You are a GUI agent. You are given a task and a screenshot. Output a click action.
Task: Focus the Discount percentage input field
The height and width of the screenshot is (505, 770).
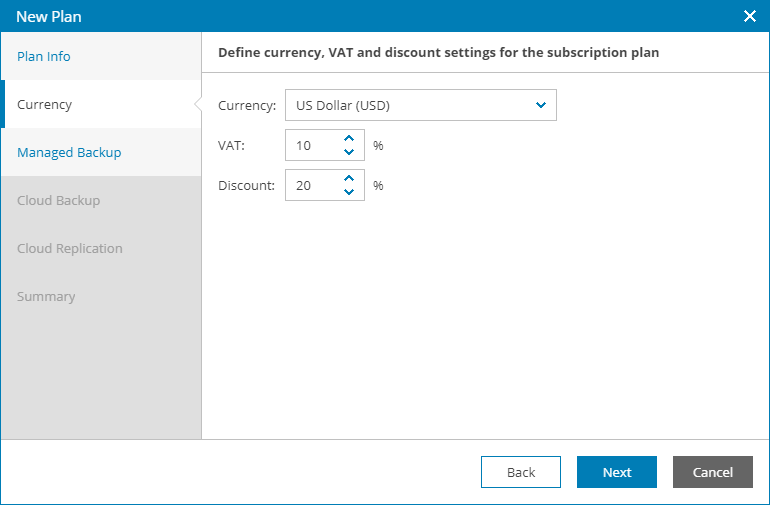pyautogui.click(x=311, y=185)
